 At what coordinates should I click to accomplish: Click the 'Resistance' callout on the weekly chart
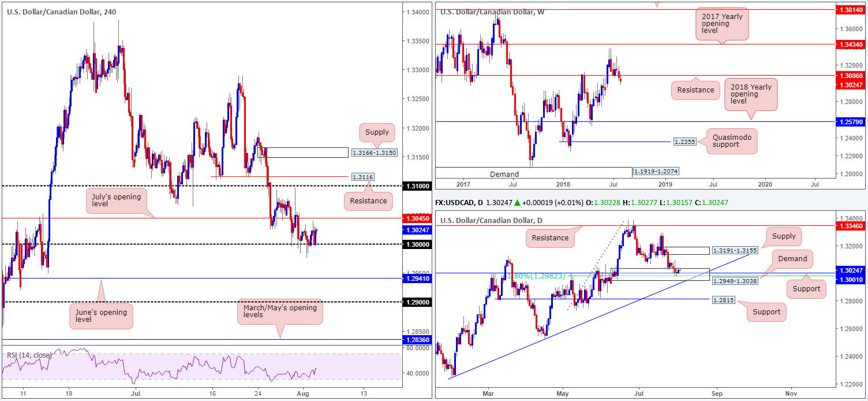tap(695, 90)
